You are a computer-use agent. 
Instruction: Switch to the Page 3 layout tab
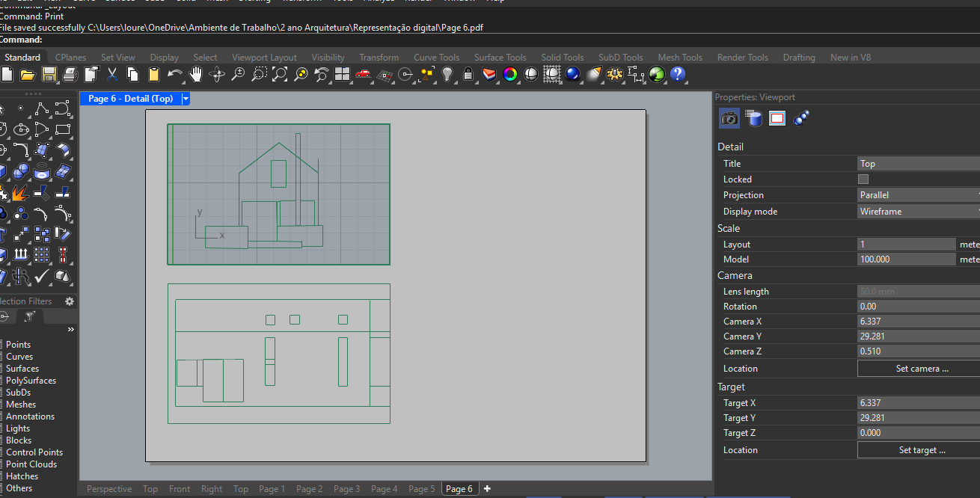click(346, 488)
